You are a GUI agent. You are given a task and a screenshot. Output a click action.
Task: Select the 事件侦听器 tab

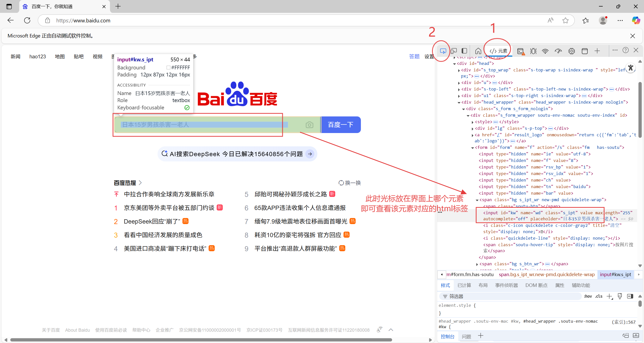click(x=506, y=285)
